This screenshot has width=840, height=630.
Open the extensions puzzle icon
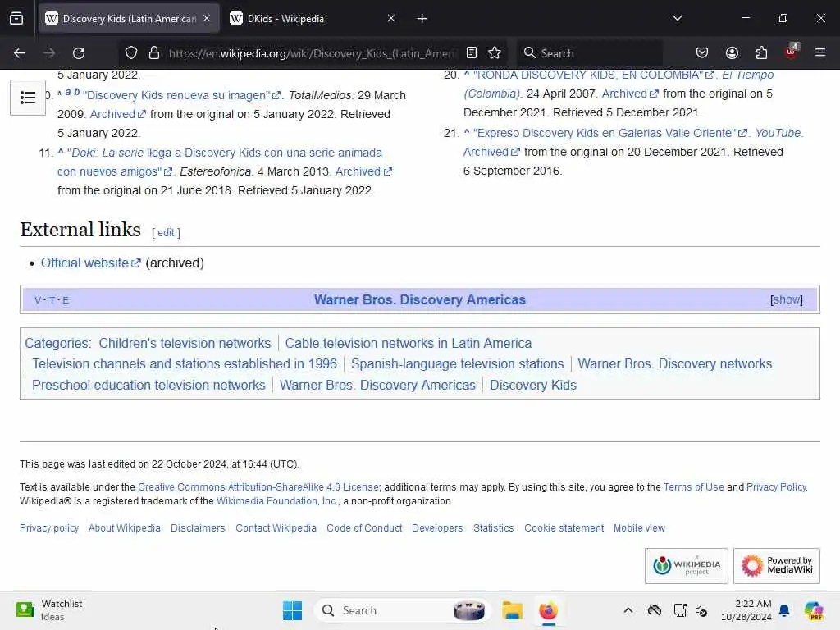761,53
